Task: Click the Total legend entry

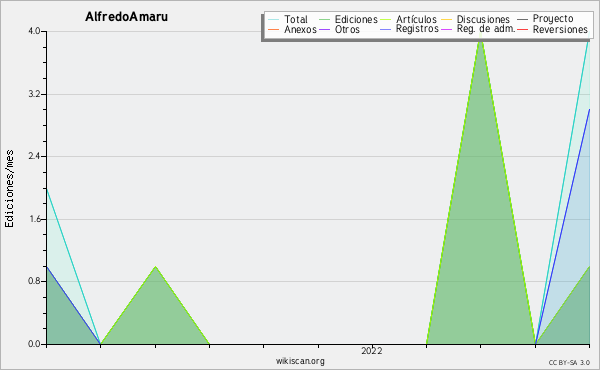Action: (x=288, y=19)
